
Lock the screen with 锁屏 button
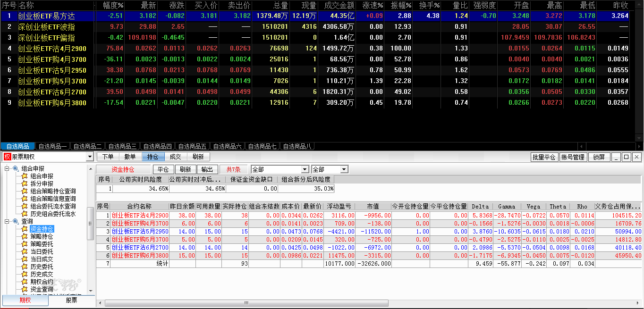pyautogui.click(x=599, y=157)
